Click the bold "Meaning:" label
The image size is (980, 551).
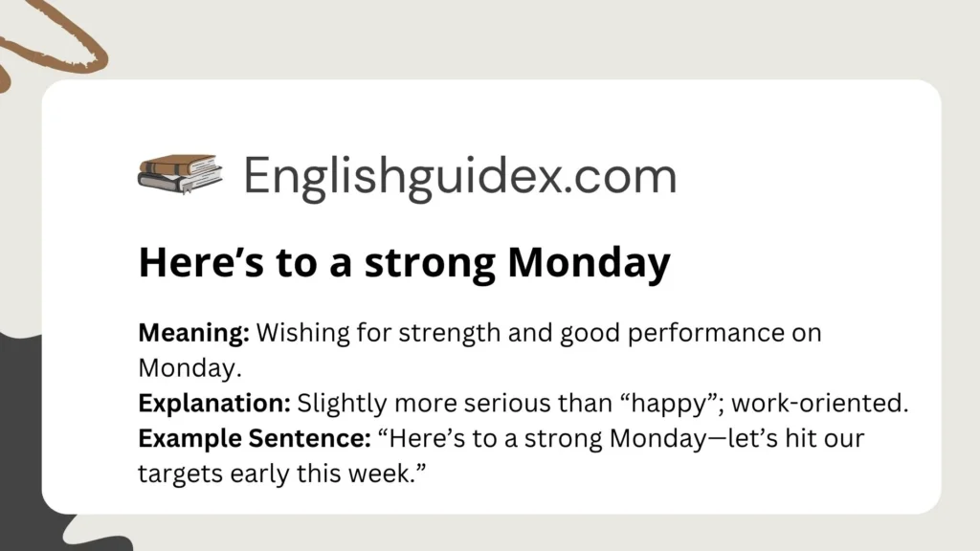click(194, 334)
